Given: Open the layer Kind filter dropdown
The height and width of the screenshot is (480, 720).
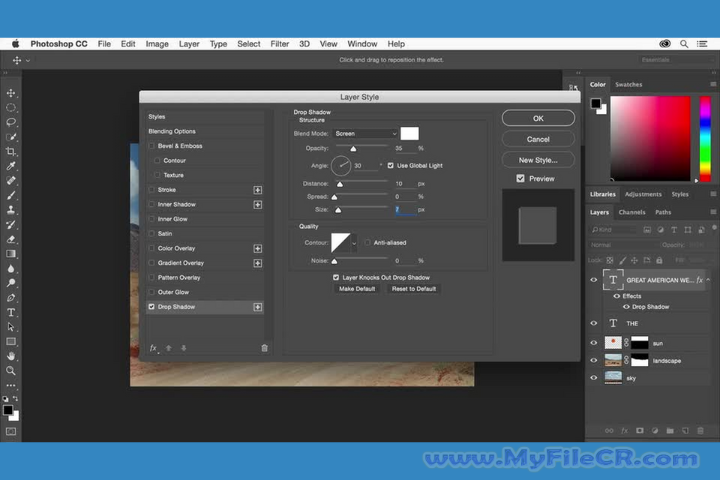Looking at the screenshot, I should [614, 230].
